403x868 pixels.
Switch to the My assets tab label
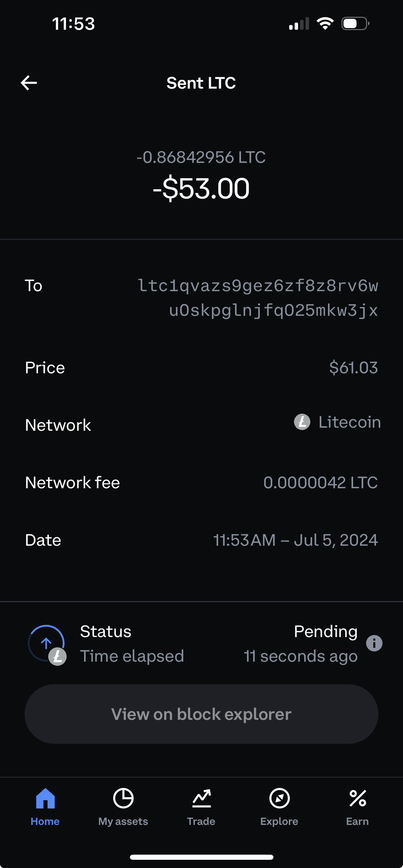[123, 821]
